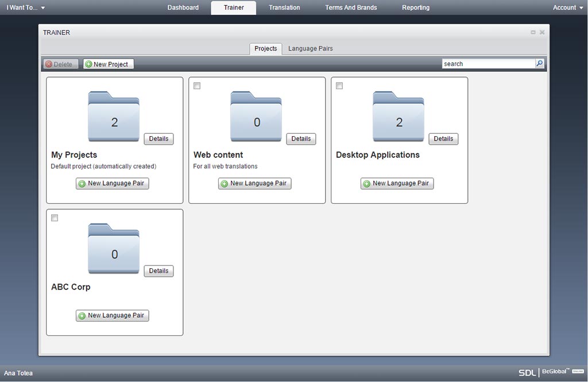Viewport: 588px width, 382px height.
Task: Click the New Project button
Action: tap(109, 64)
